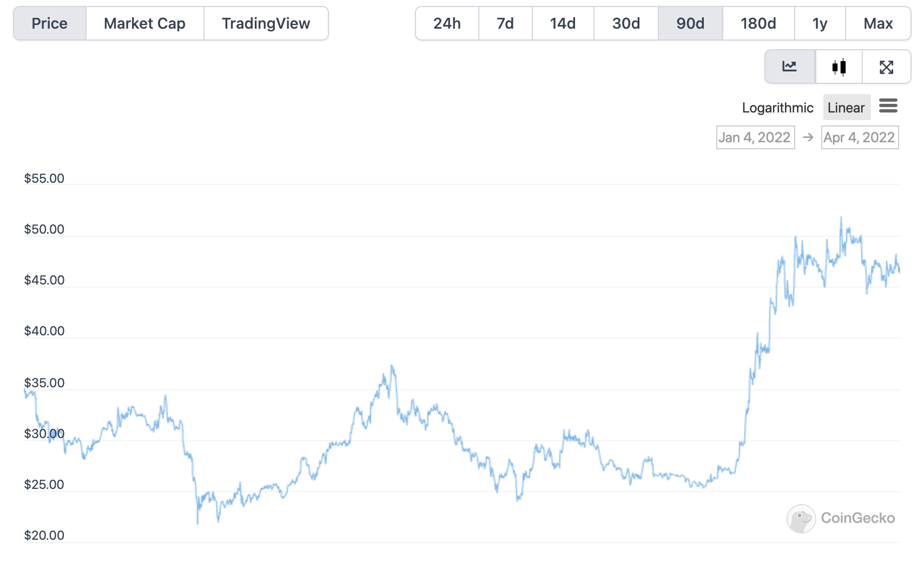Switch to Market Cap tab

(144, 23)
